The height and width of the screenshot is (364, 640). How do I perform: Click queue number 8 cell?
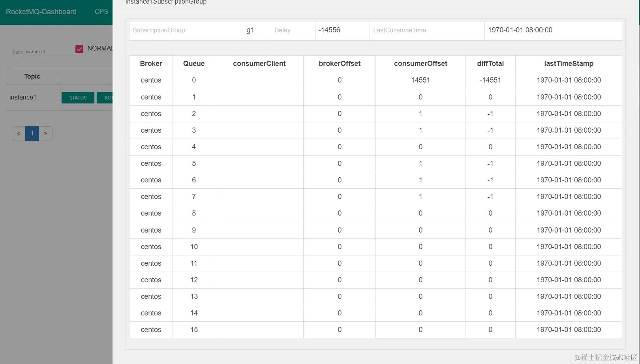pyautogui.click(x=194, y=213)
